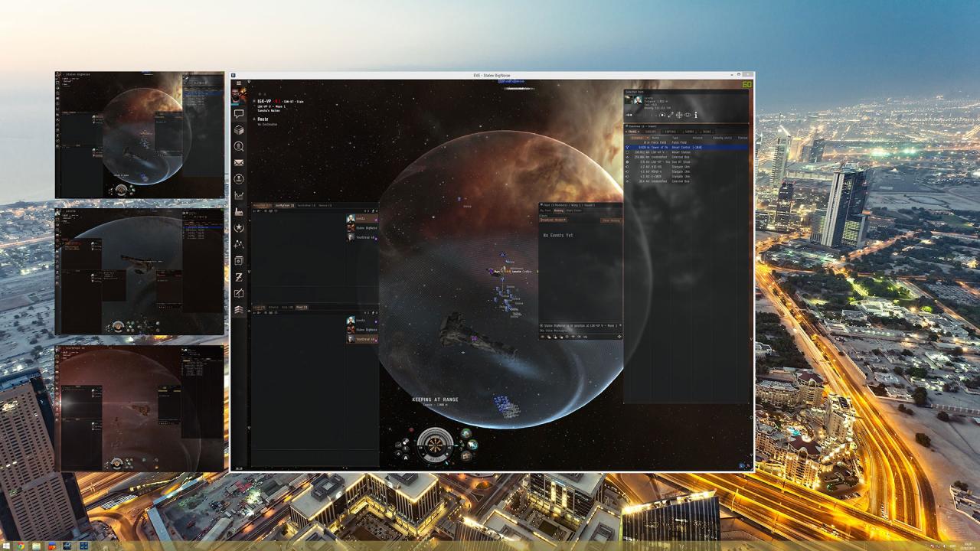Image resolution: width=980 pixels, height=551 pixels.
Task: Open the Market graph icon in the Neocom
Action: coord(239,195)
